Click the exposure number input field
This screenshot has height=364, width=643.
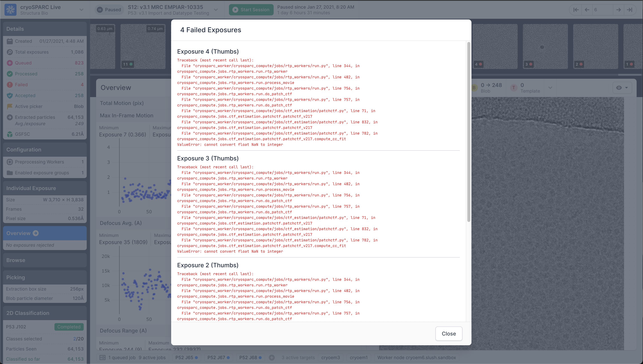pos(603,10)
